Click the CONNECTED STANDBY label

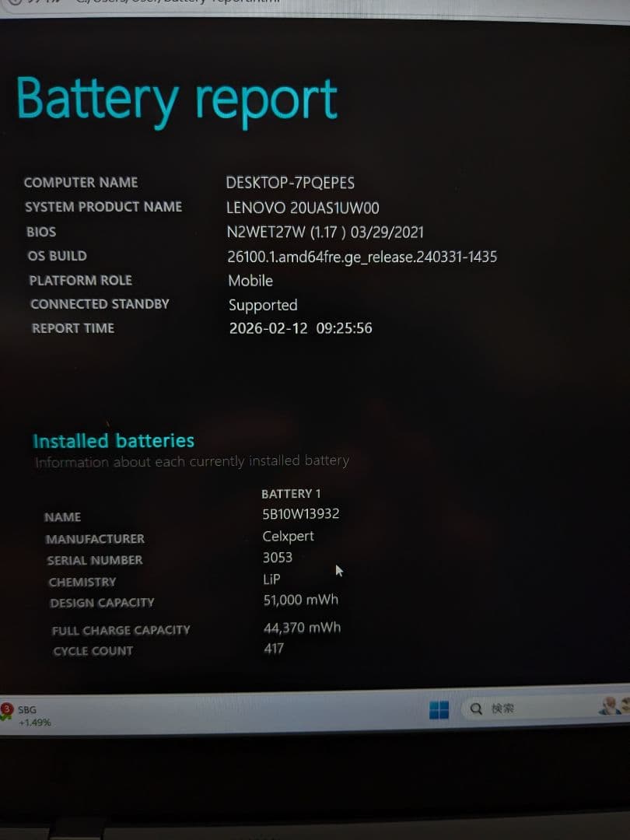100,304
